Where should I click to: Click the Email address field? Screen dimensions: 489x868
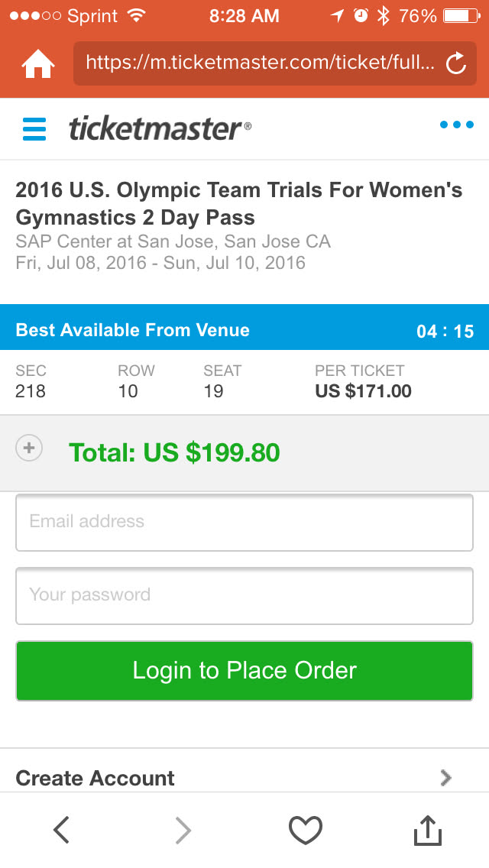[244, 523]
